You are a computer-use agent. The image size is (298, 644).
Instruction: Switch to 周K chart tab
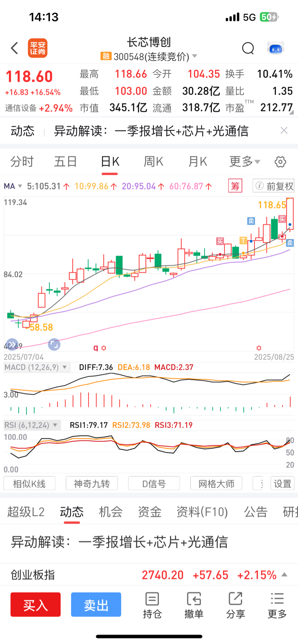click(154, 161)
